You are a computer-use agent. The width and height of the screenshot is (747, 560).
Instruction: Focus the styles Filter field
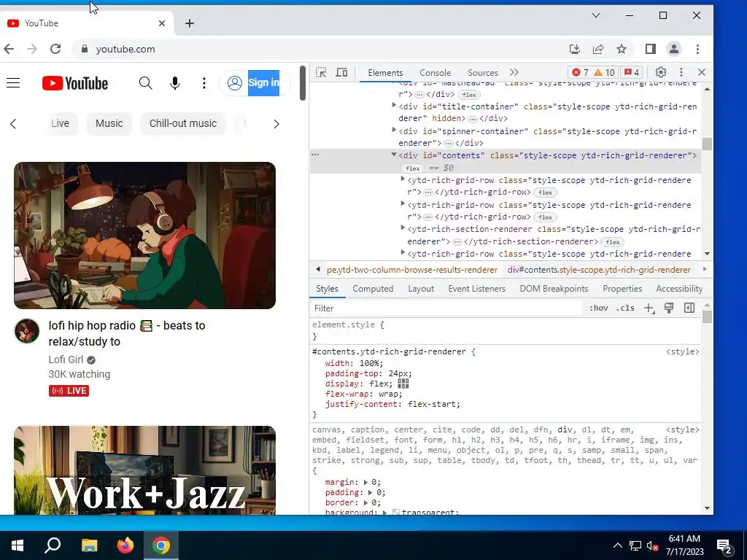point(446,308)
